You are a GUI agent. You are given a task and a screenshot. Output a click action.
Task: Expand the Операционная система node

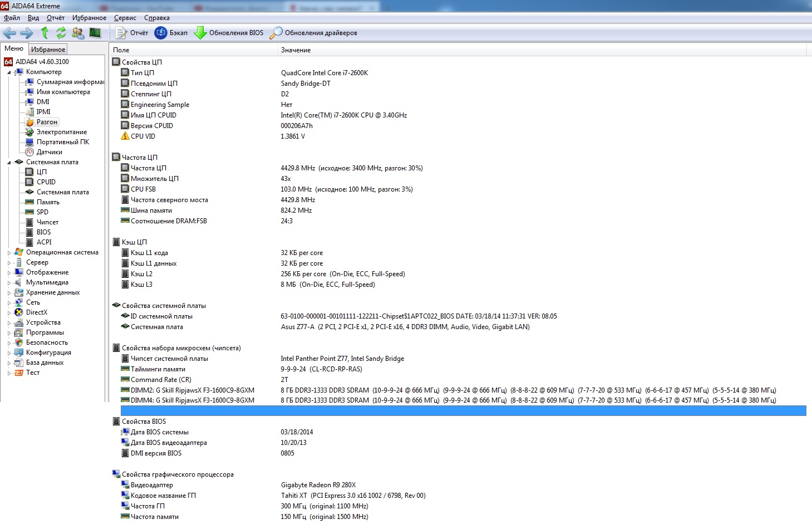[9, 253]
